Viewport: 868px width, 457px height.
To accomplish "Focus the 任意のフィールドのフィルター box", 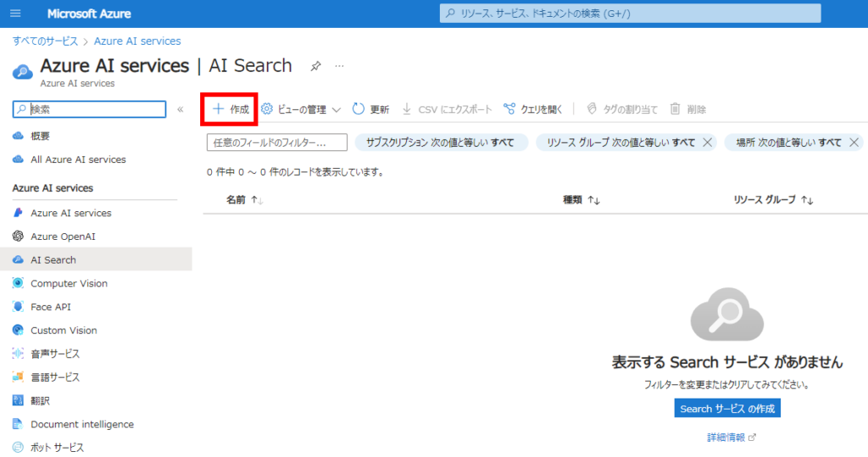I will 277,142.
